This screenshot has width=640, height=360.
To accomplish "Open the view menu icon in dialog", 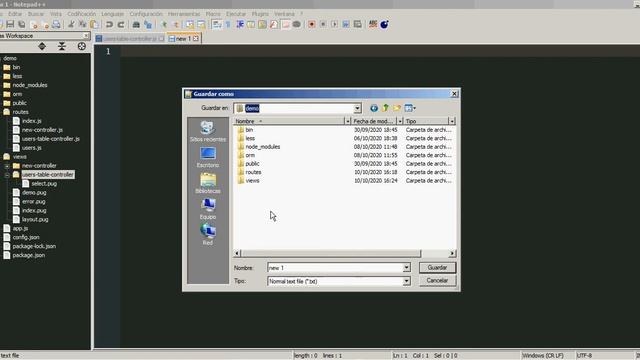I will click(x=410, y=108).
